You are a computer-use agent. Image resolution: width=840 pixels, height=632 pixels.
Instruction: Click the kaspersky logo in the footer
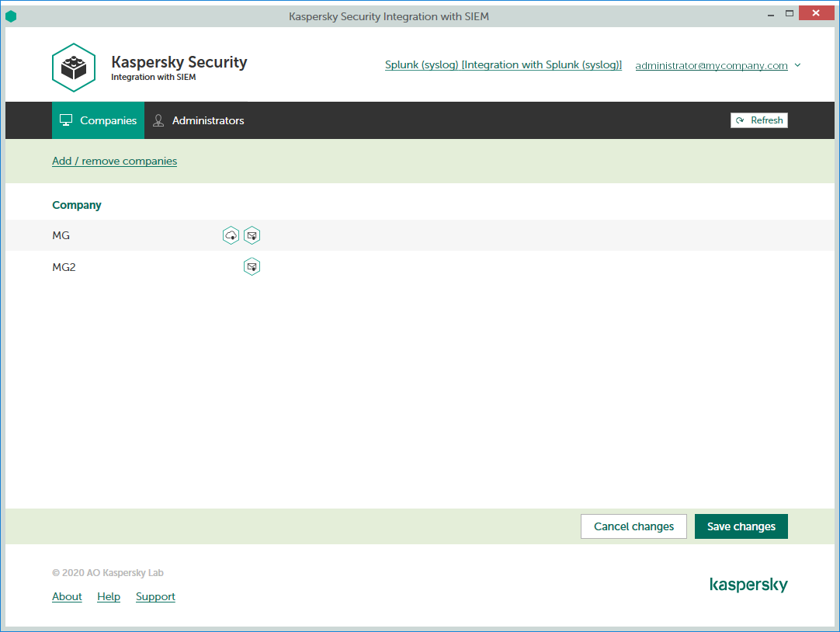pos(748,584)
